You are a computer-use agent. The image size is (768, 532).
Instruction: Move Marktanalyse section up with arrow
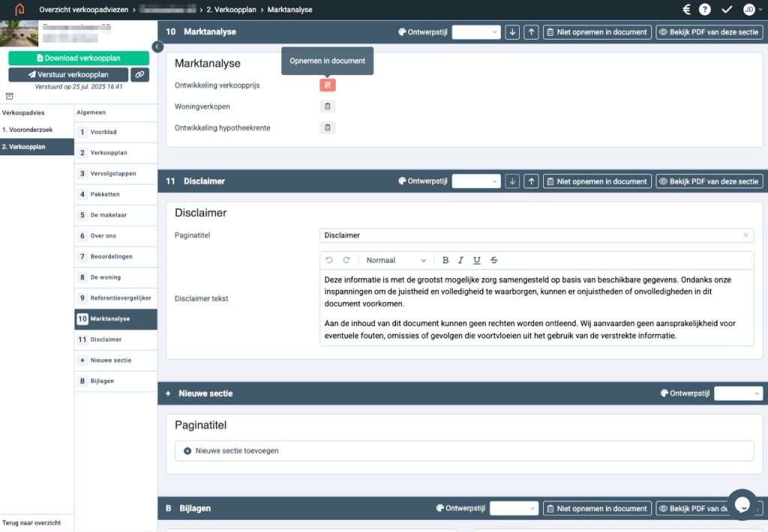[x=531, y=31]
